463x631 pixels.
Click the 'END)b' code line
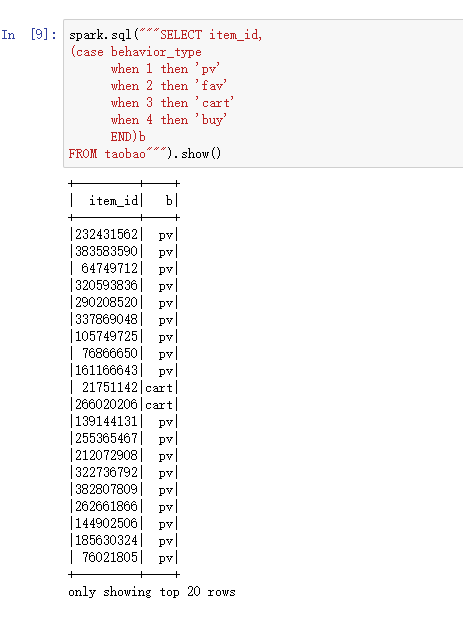[x=128, y=137]
